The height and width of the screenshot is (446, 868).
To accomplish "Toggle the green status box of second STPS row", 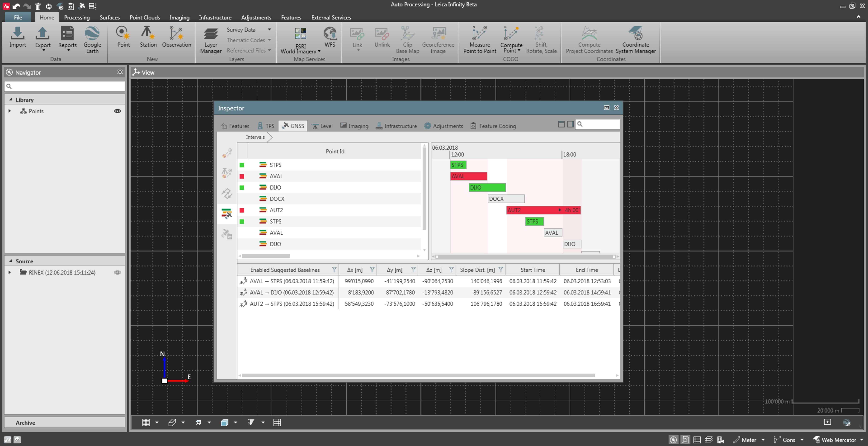I will [x=242, y=221].
